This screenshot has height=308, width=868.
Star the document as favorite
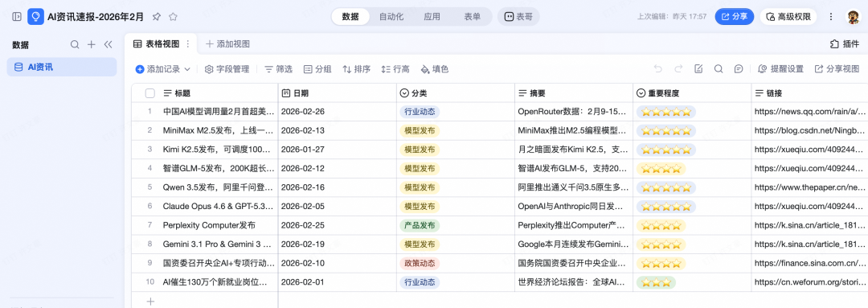[173, 17]
